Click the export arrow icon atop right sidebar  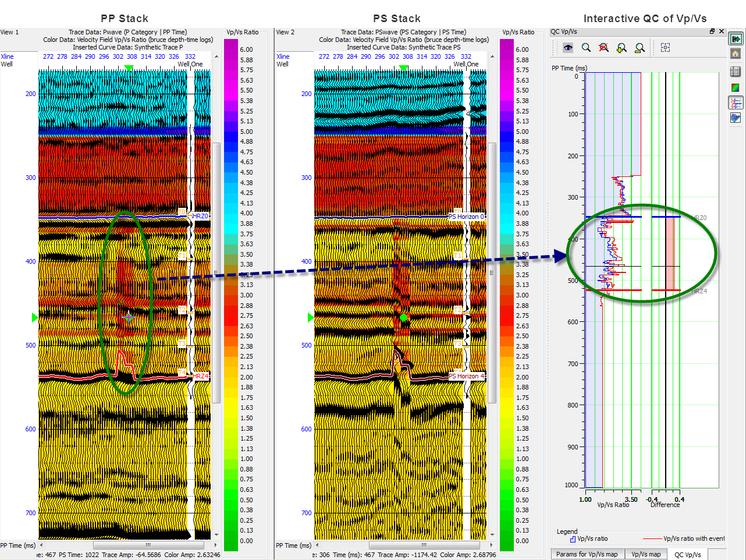pos(735,39)
